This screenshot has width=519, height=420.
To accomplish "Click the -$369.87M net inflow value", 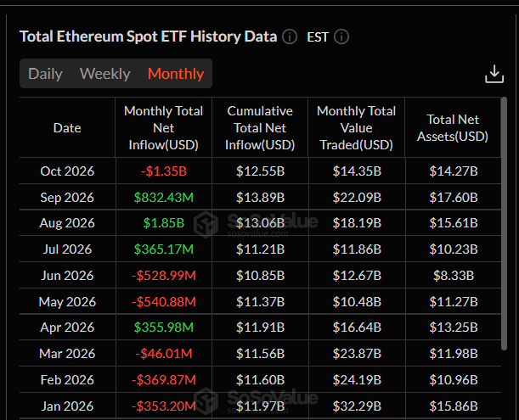I will (163, 379).
